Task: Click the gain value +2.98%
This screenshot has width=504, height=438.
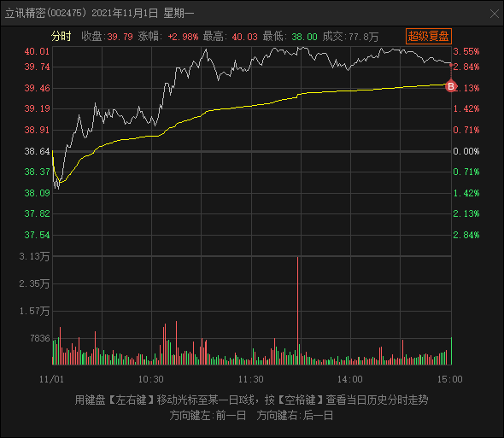Action: 183,37
